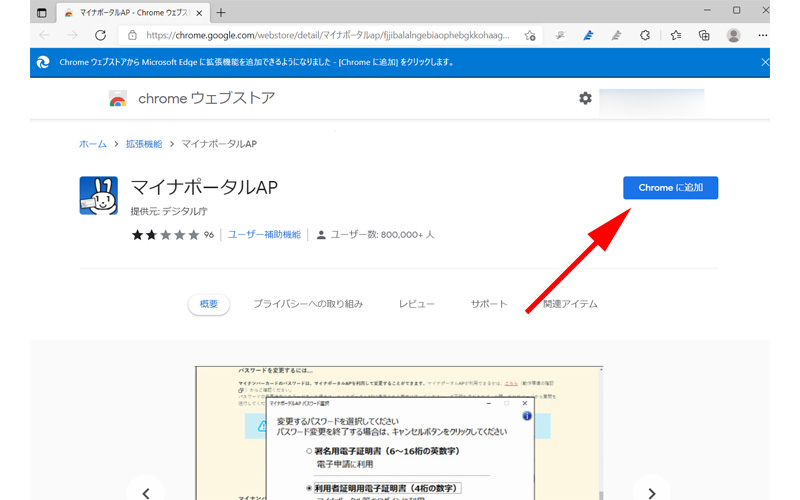Click the Edge logo in notification bar
The height and width of the screenshot is (500, 800).
pos(43,62)
